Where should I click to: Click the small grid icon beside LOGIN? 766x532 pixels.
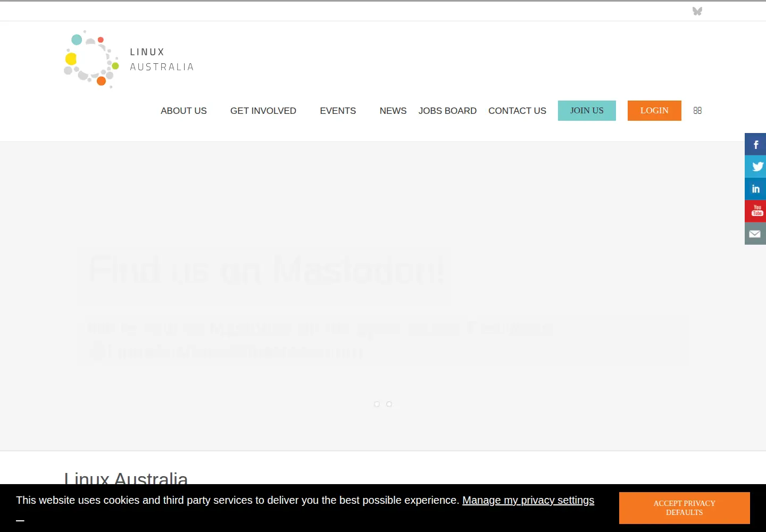[697, 111]
